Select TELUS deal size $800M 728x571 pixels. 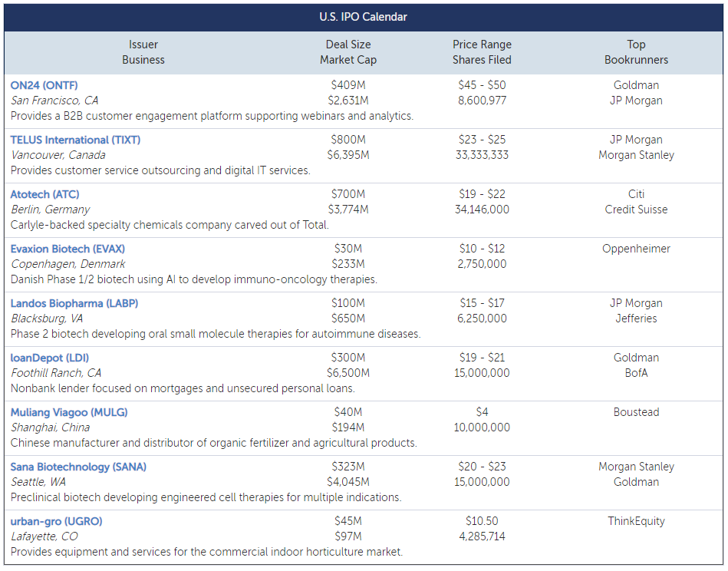point(348,140)
